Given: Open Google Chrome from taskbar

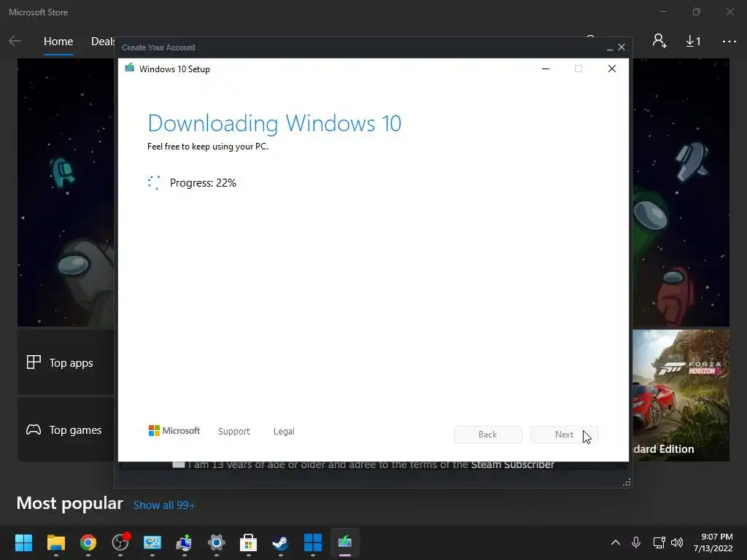Looking at the screenshot, I should click(x=88, y=542).
